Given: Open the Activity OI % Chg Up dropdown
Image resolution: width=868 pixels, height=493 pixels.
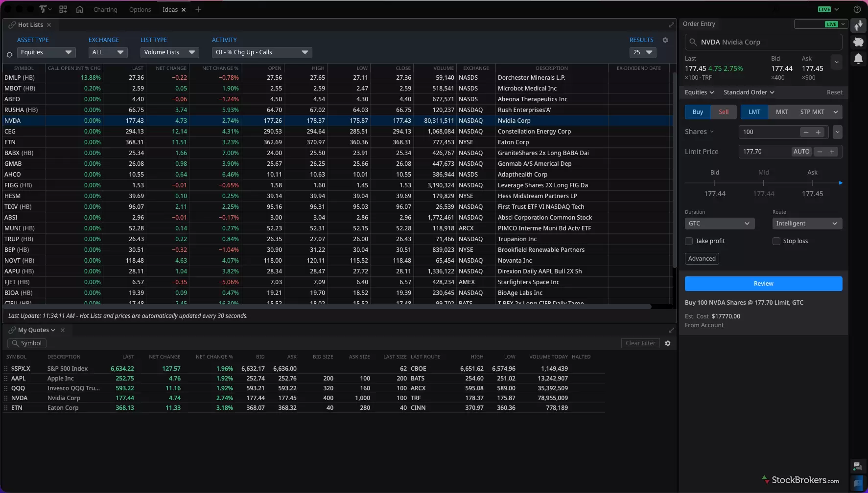Looking at the screenshot, I should (262, 52).
